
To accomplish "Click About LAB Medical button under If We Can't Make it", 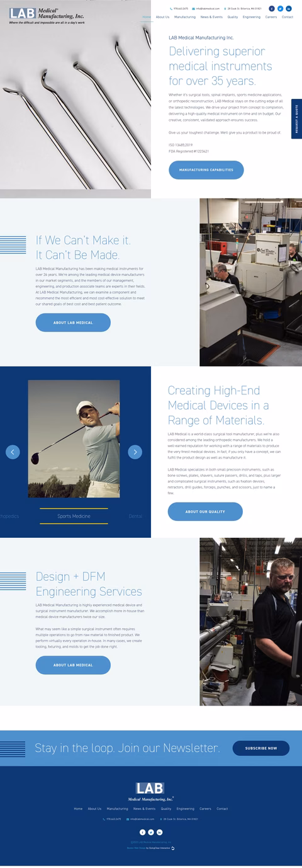I will tap(73, 323).
